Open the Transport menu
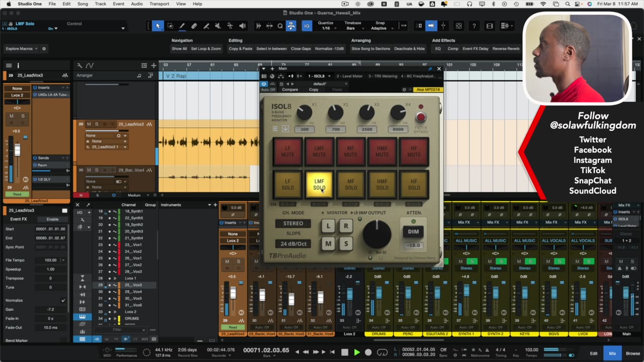 [x=159, y=4]
